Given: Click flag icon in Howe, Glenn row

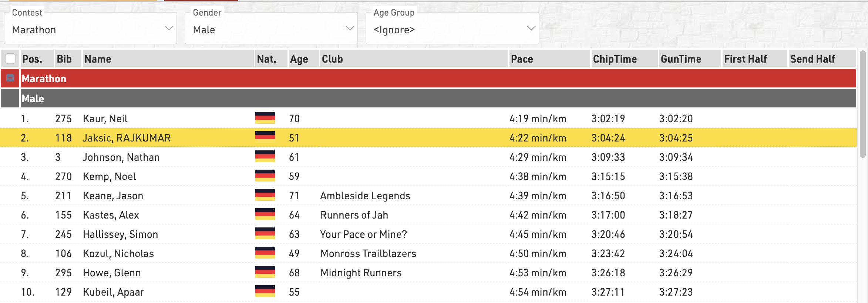Looking at the screenshot, I should pyautogui.click(x=265, y=272).
